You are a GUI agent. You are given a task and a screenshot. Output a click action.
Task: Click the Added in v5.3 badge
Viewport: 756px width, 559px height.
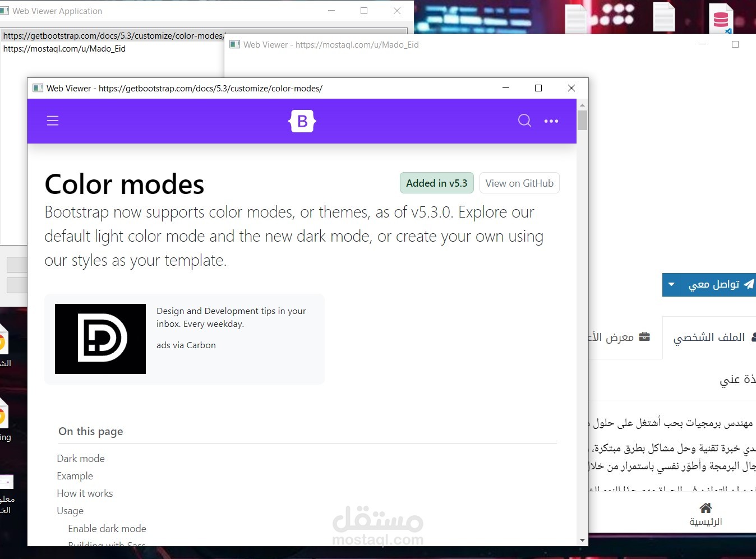coord(437,183)
